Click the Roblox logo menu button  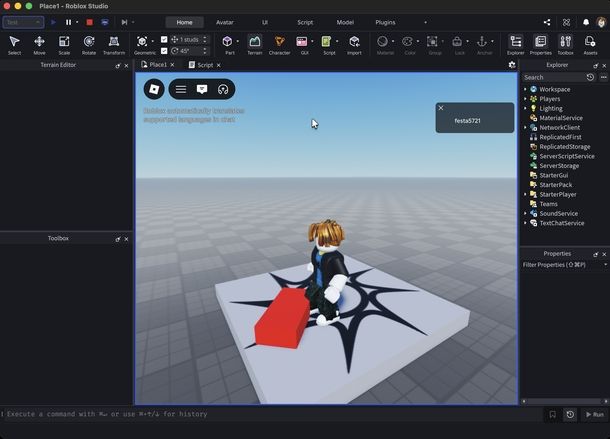pos(154,89)
